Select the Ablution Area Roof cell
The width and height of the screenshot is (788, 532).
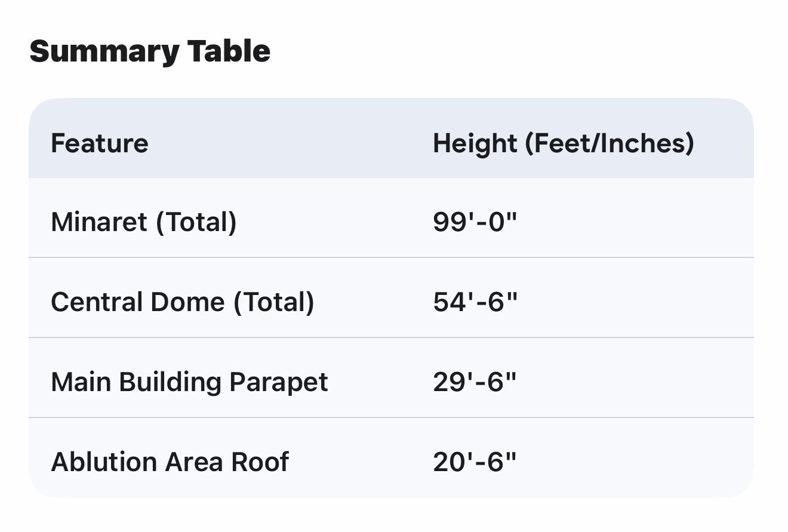[x=170, y=462]
